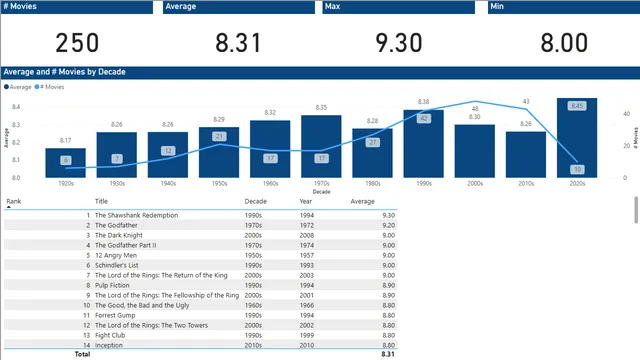Select the 2010s bar
Viewport: 640px width, 360px height.
pos(526,155)
